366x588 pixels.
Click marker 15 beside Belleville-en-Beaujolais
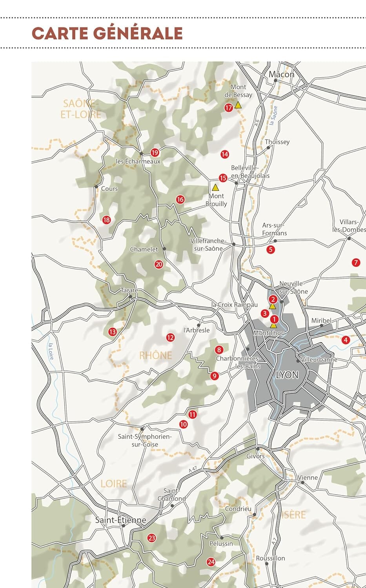click(x=222, y=178)
